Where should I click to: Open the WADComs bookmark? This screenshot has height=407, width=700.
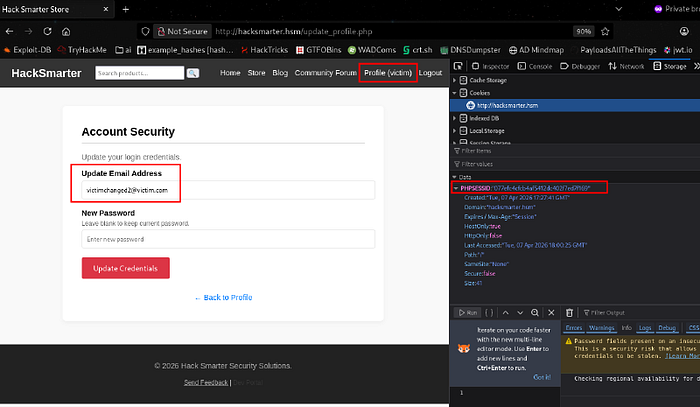(x=372, y=50)
